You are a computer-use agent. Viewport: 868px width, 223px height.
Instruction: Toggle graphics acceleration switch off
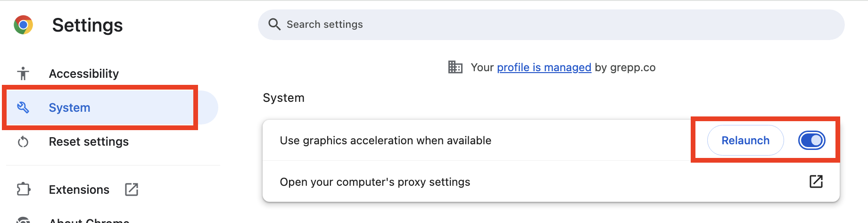click(x=811, y=140)
